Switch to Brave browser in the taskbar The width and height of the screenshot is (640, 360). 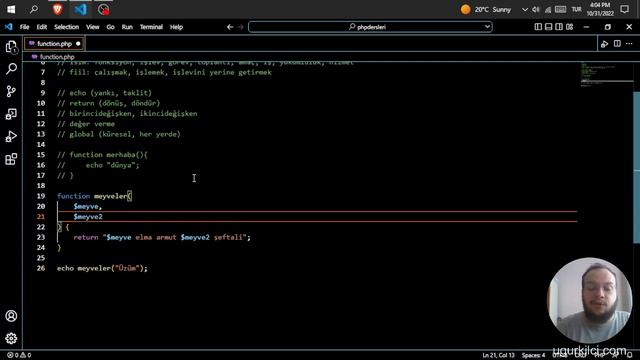click(x=58, y=9)
